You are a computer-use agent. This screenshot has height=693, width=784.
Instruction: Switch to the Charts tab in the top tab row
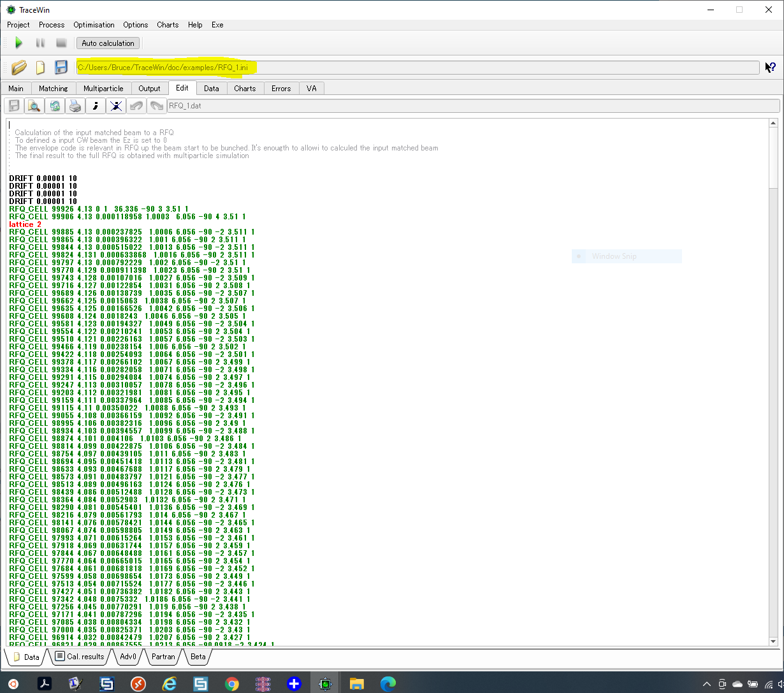click(x=245, y=89)
